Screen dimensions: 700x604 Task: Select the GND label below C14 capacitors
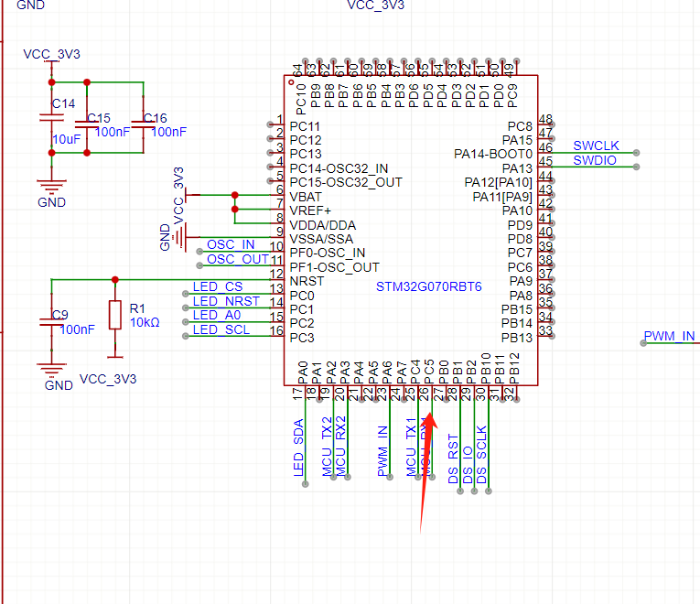coord(52,202)
